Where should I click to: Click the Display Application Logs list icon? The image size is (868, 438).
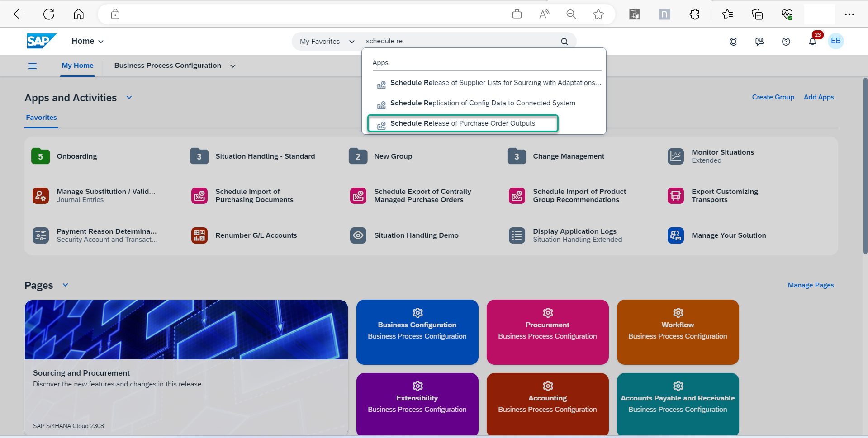pos(517,235)
